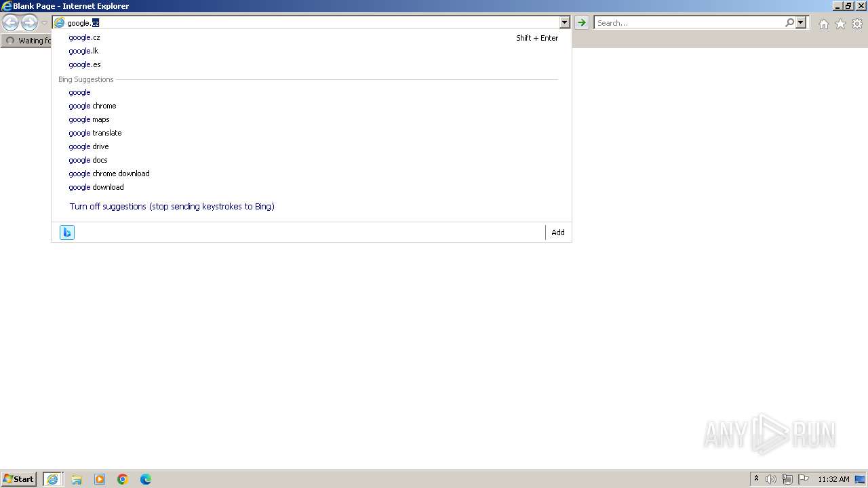Open the Home page icon

(x=823, y=24)
